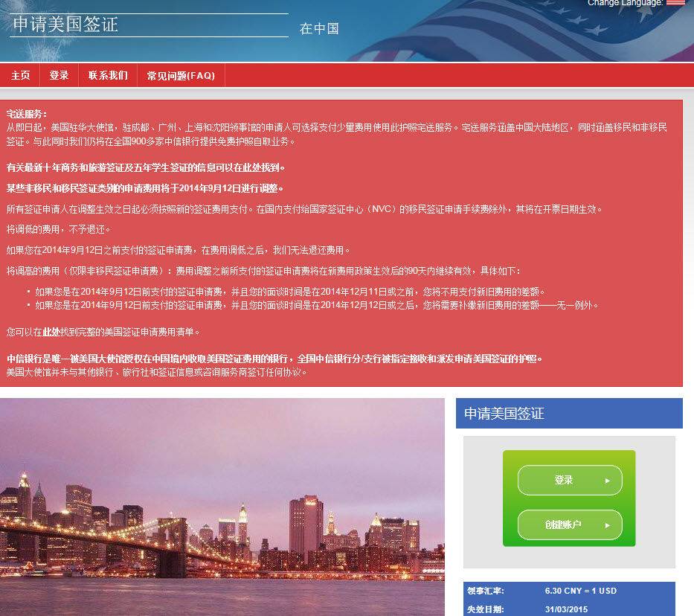This screenshot has width=694, height=616.
Task: Open the 联系我们 page
Action: click(x=107, y=74)
